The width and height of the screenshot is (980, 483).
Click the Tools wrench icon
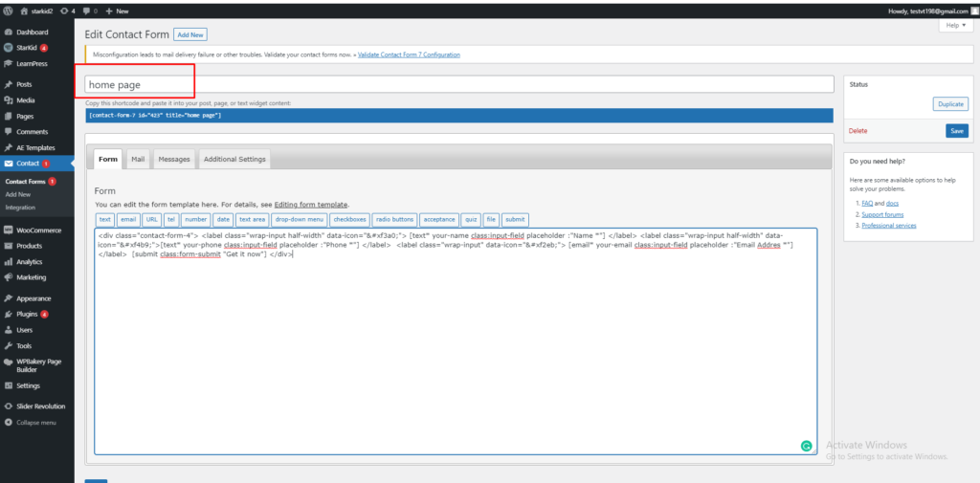point(9,345)
